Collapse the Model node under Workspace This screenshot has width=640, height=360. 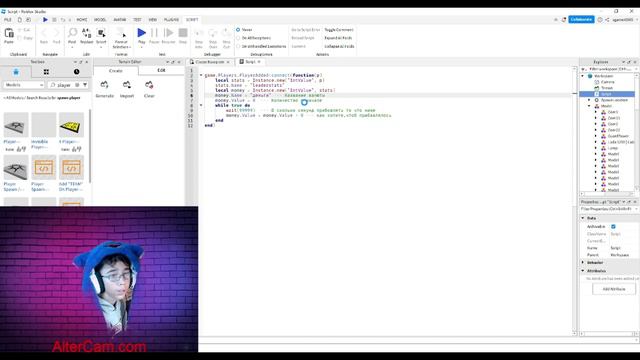click(x=589, y=106)
